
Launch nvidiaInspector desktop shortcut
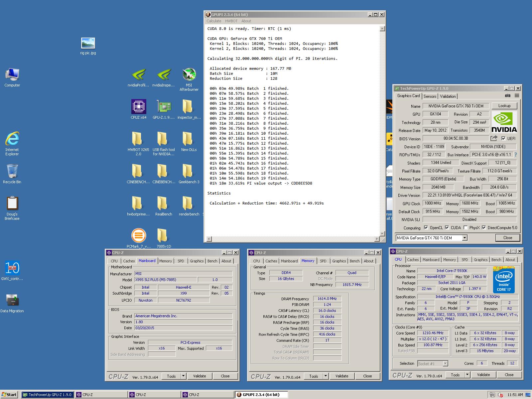tap(164, 77)
